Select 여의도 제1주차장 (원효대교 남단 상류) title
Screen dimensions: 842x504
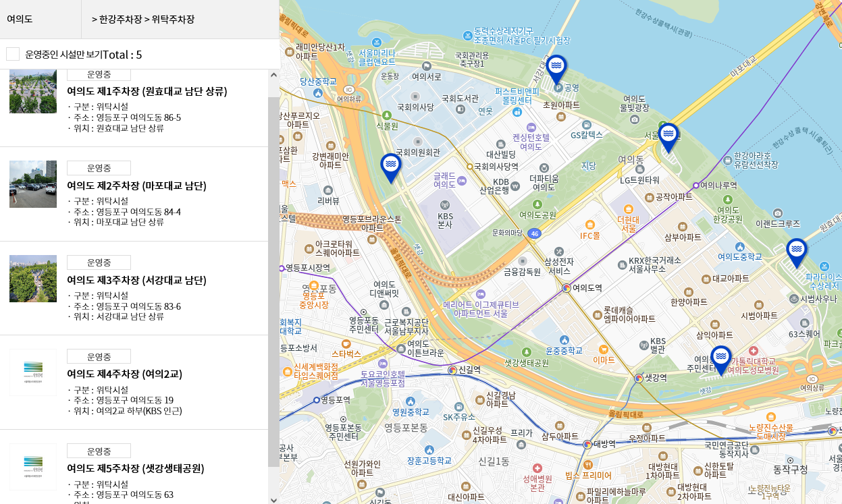click(147, 91)
